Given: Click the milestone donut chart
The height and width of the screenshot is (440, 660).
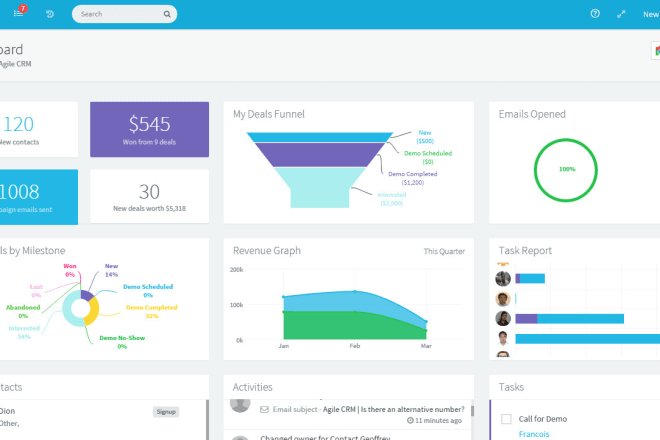Looking at the screenshot, I should [81, 308].
